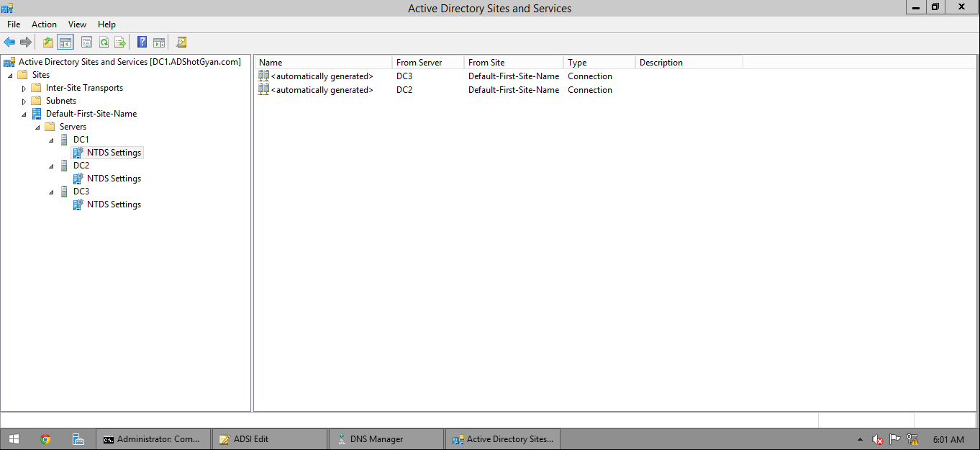Open the View menu

pyautogui.click(x=77, y=24)
